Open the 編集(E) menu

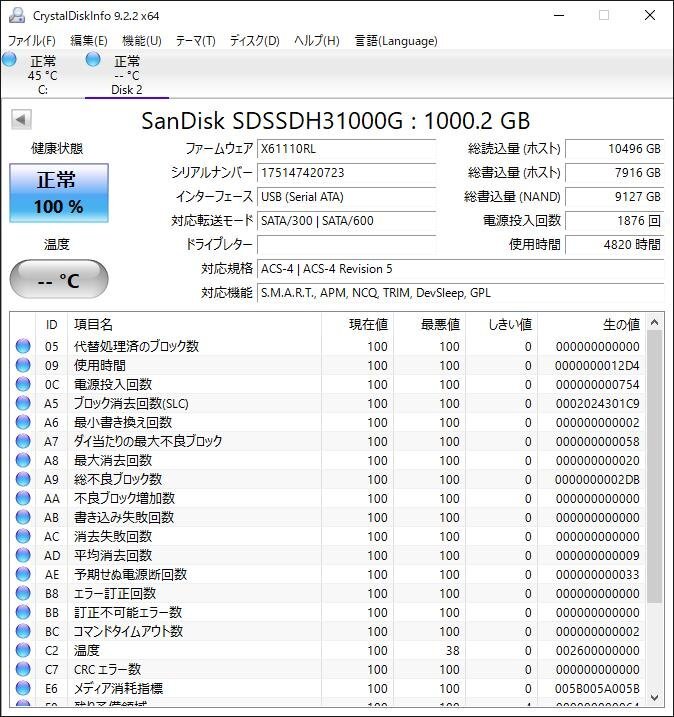tap(89, 41)
